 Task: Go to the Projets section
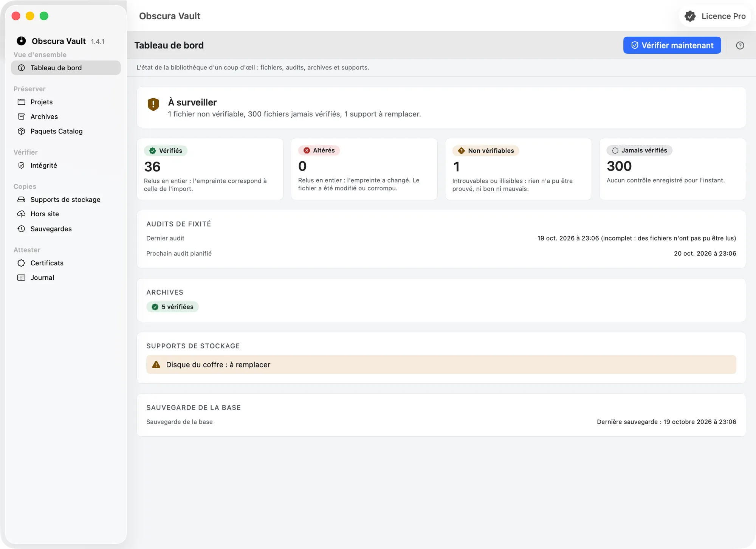pyautogui.click(x=66, y=102)
